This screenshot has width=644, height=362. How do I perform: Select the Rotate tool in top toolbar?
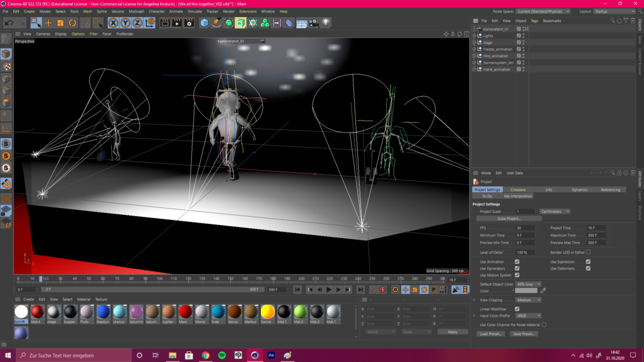coord(72,23)
